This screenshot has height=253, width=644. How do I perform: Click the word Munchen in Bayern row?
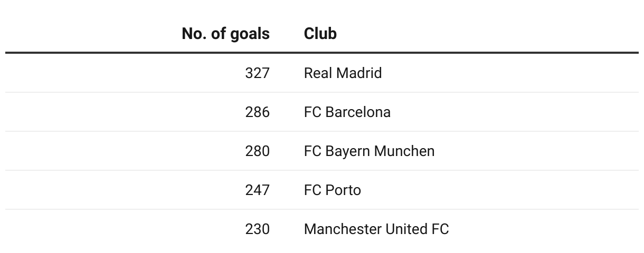404,151
